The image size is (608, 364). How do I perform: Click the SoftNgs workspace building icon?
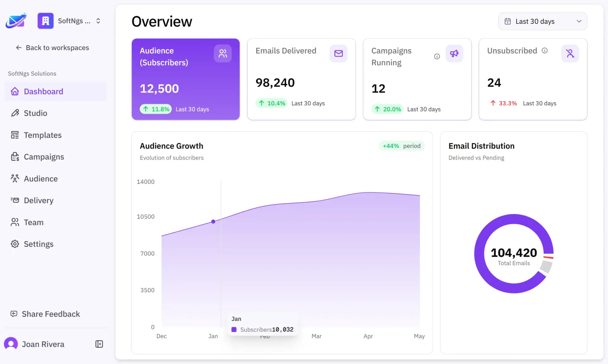[x=46, y=21]
